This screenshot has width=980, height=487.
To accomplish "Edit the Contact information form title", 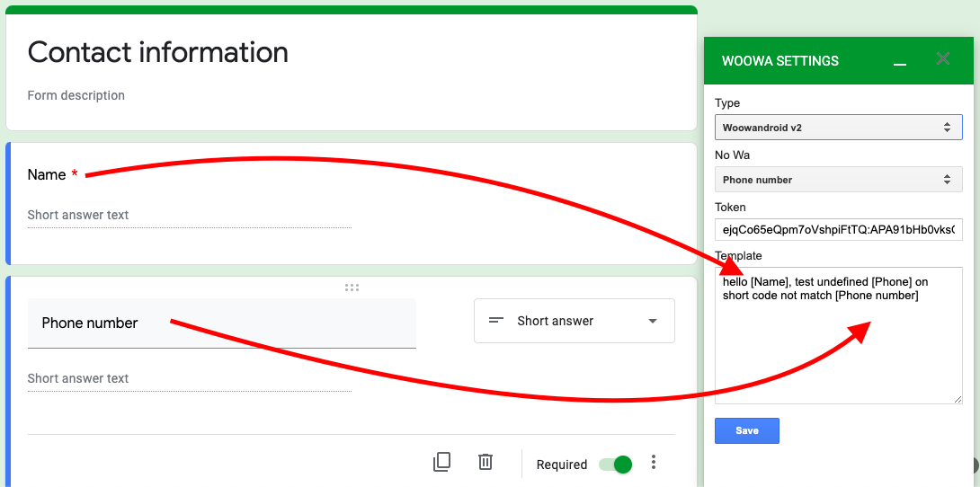I will (158, 52).
